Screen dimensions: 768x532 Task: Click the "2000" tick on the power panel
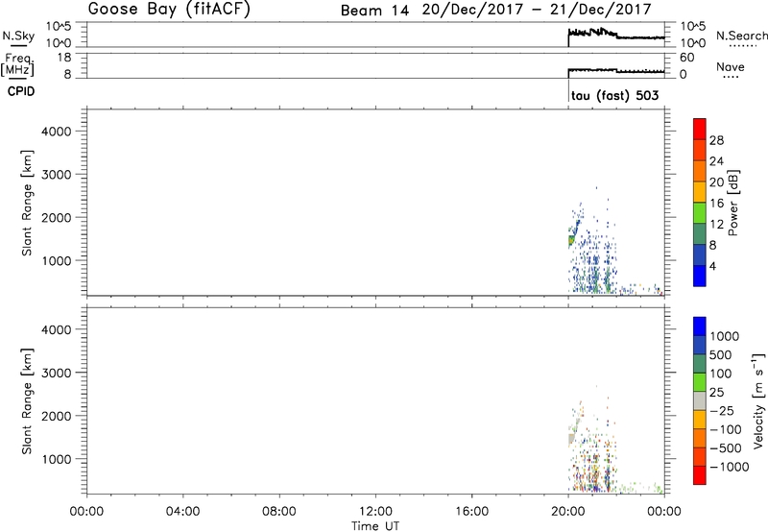coord(57,218)
